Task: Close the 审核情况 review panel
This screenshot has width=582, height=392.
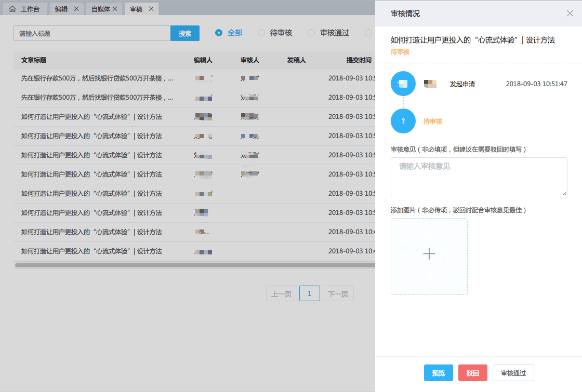Action: (570, 13)
